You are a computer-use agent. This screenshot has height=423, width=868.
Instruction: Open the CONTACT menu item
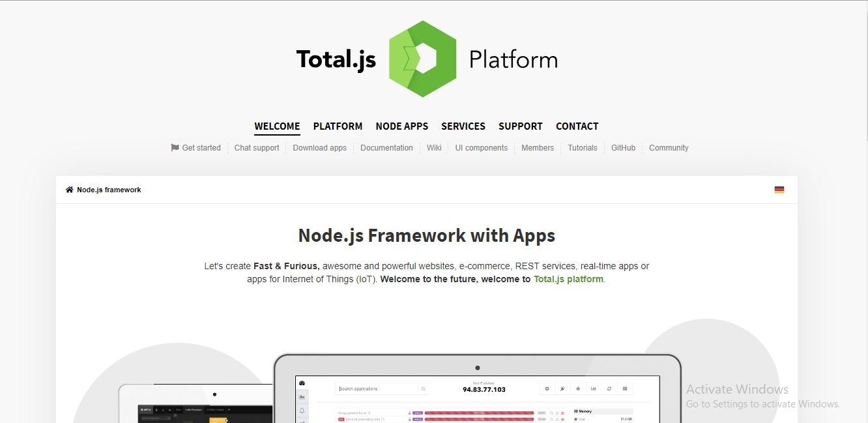577,126
